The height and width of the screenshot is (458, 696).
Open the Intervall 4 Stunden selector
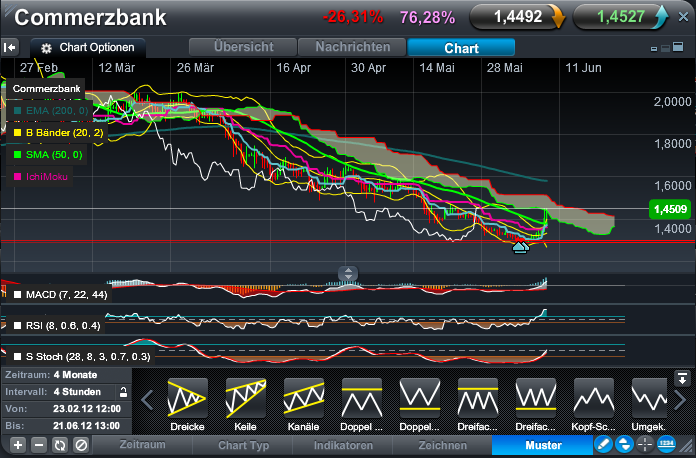tap(59, 392)
